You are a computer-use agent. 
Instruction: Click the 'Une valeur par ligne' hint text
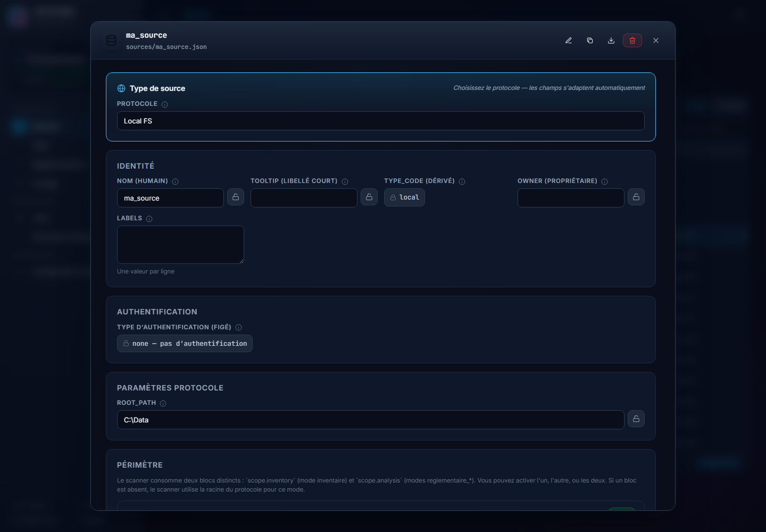pos(146,271)
